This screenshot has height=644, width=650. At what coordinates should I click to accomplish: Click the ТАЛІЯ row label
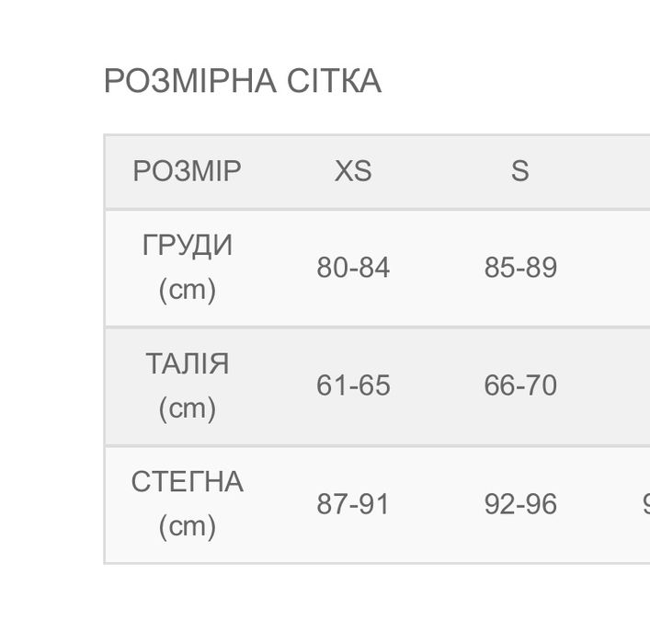pos(188,364)
